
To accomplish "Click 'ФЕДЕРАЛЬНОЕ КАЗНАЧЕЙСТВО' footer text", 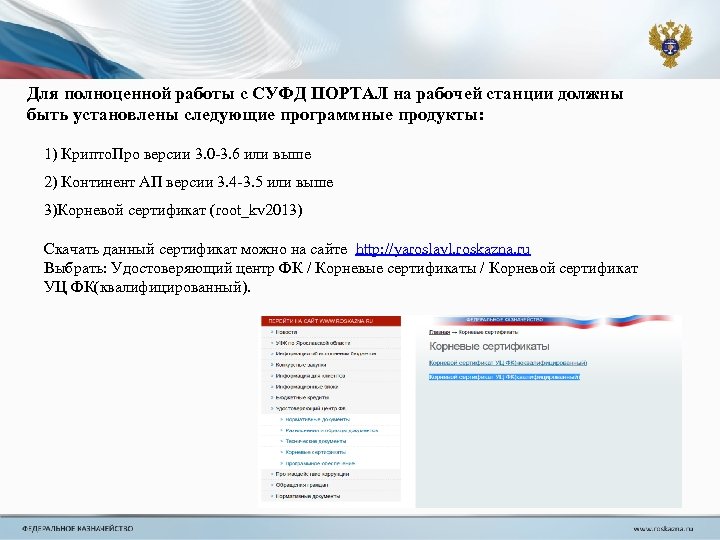I will tap(78, 529).
